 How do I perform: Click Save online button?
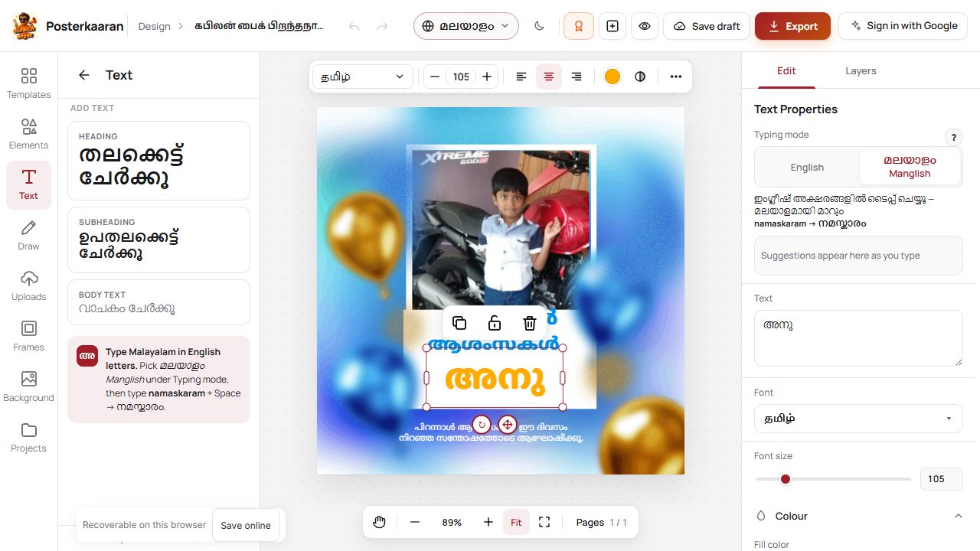[x=246, y=525]
